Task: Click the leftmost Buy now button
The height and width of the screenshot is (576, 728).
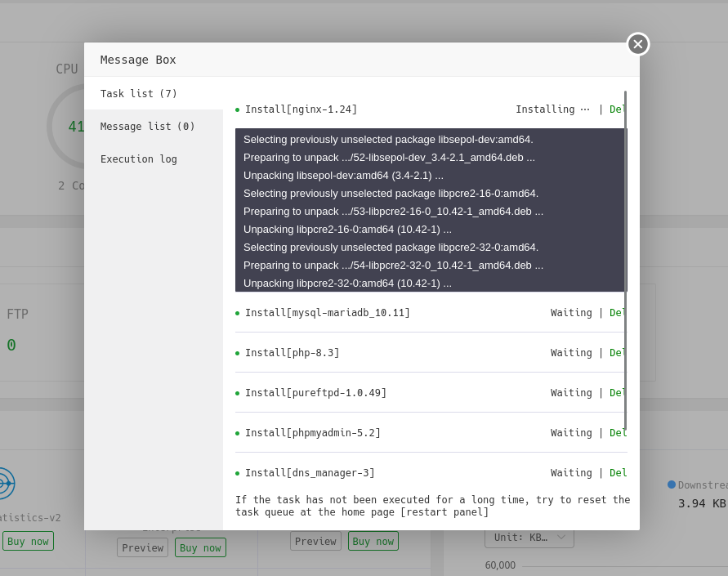Action: (28, 541)
